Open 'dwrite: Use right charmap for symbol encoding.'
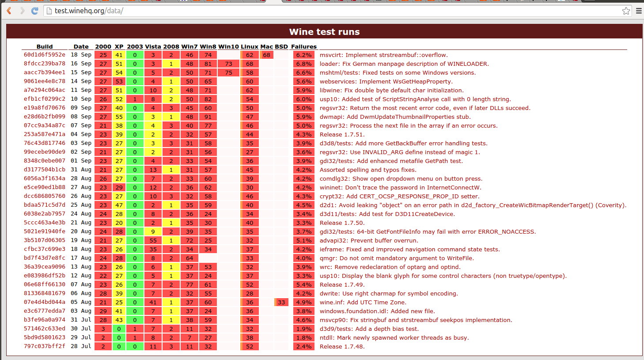 tap(389, 294)
